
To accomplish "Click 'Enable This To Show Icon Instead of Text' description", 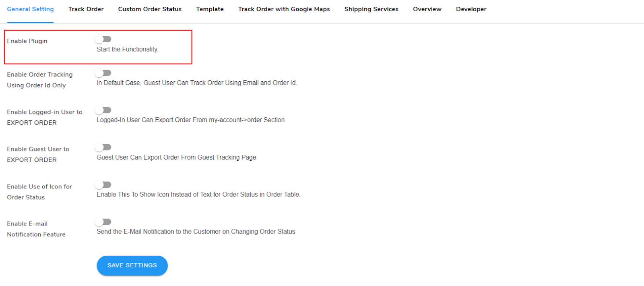I will tap(198, 195).
